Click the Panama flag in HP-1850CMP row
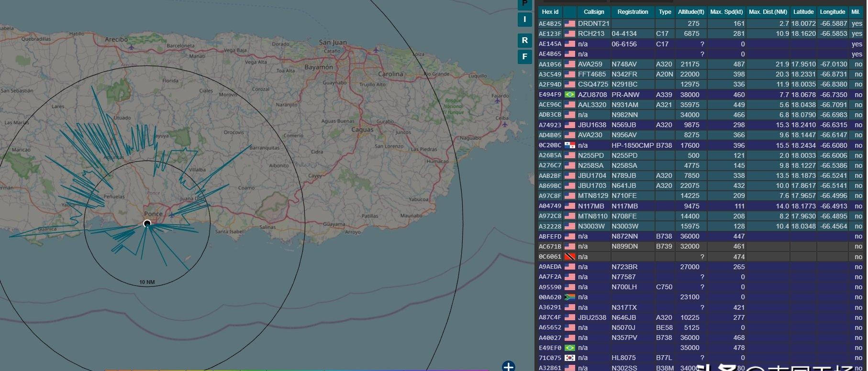This screenshot has height=371, width=868. [x=569, y=145]
